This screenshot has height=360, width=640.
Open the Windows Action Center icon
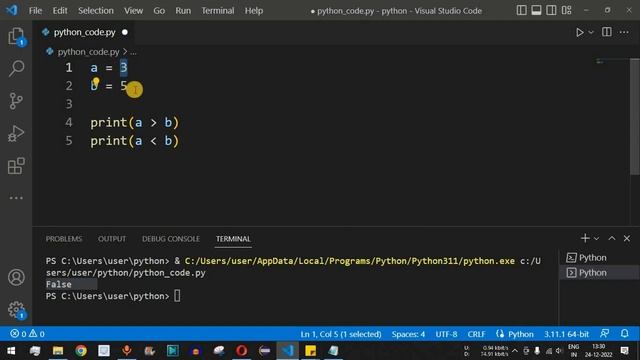[x=624, y=351]
